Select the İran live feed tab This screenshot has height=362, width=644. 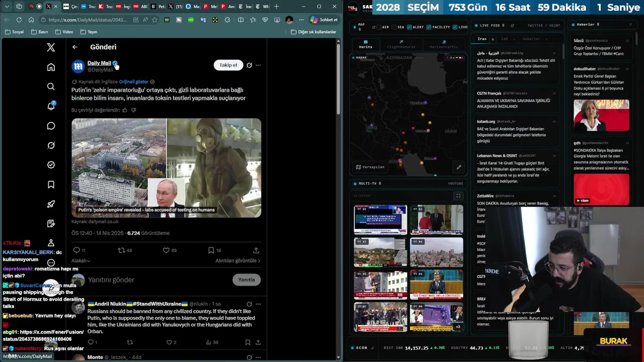point(482,39)
